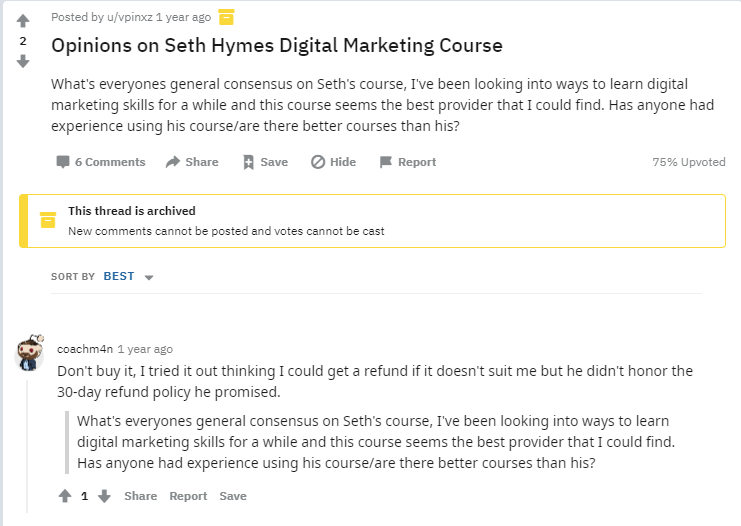Save coachm4n's comment

(x=233, y=496)
